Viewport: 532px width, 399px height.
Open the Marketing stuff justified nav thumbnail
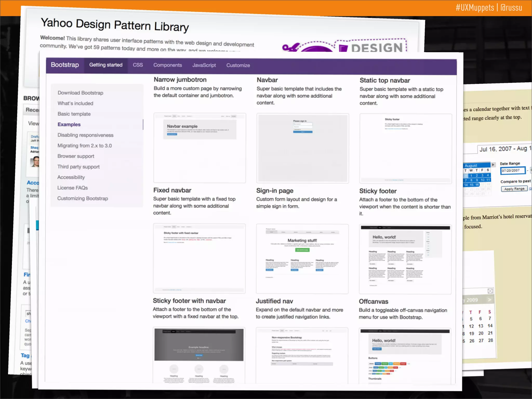click(302, 259)
